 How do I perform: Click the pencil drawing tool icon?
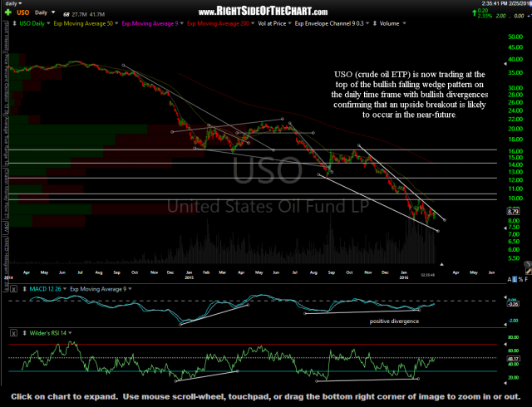pyautogui.click(x=529, y=271)
